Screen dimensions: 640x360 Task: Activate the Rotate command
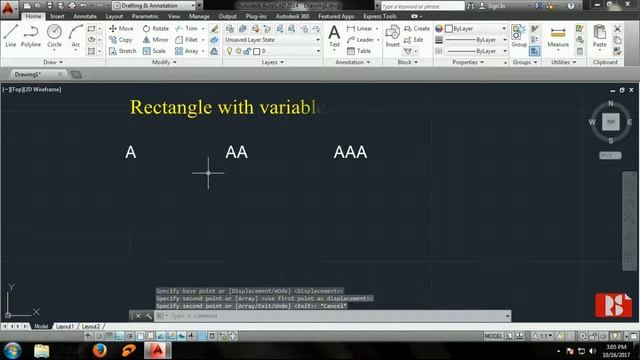click(156, 29)
